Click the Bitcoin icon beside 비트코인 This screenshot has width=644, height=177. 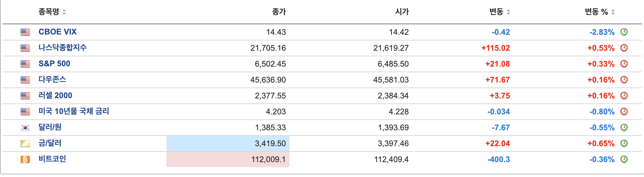coord(25,159)
